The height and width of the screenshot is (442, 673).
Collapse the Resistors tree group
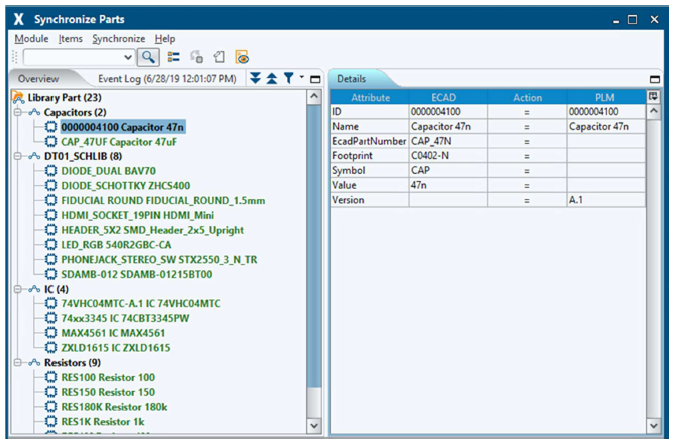pos(19,362)
